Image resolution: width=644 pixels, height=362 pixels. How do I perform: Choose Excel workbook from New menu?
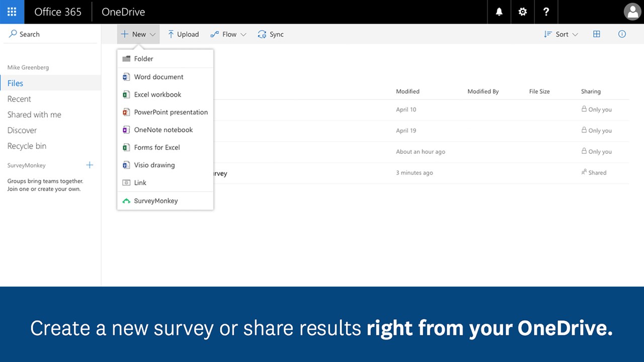pyautogui.click(x=165, y=95)
